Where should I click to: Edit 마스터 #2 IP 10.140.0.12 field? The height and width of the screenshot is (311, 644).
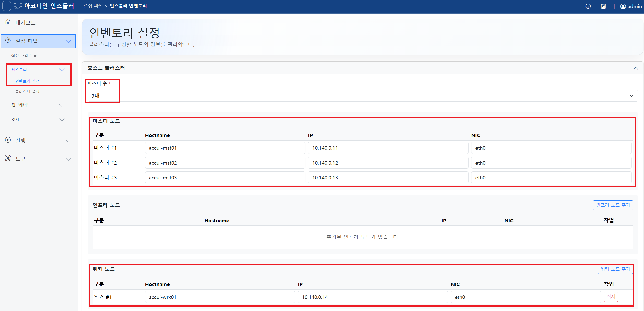pyautogui.click(x=388, y=163)
